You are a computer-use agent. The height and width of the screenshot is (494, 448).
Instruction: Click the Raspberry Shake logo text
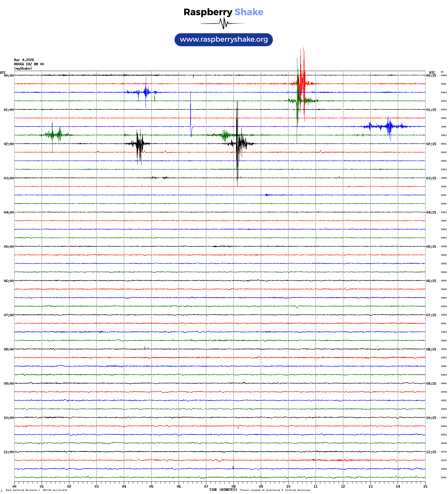click(x=223, y=12)
